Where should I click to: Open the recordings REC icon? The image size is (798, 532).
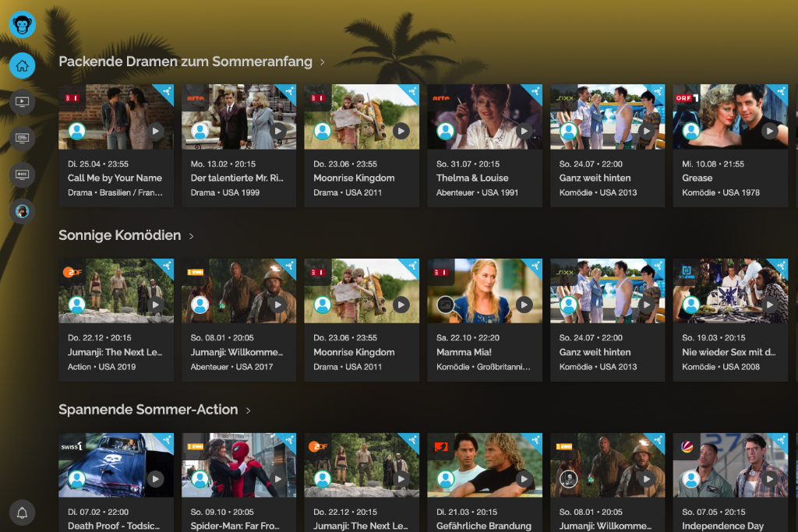pos(22,174)
